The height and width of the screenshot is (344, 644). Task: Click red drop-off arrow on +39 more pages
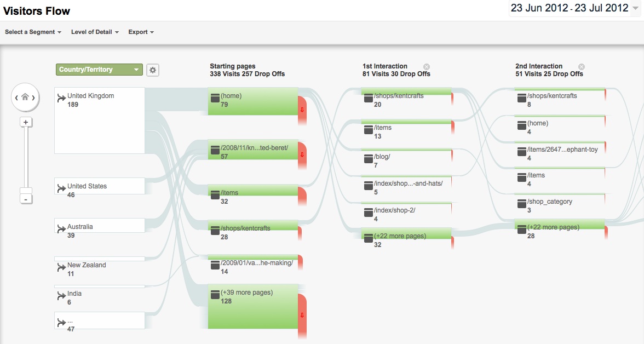coord(302,315)
